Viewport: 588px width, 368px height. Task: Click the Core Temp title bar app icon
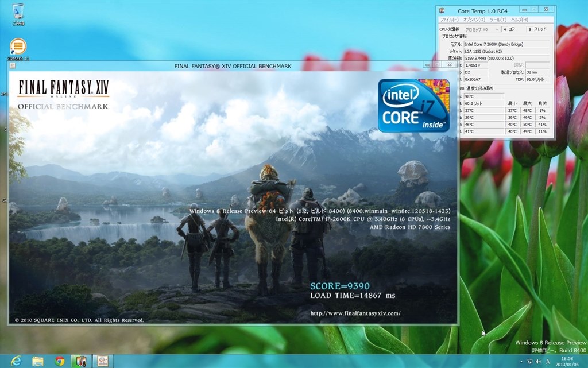coord(442,10)
